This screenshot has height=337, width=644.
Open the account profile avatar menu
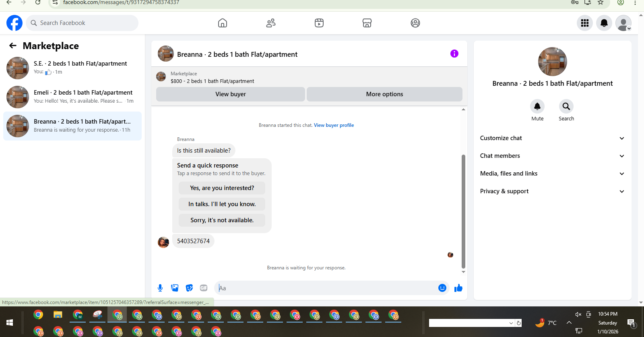tap(623, 23)
